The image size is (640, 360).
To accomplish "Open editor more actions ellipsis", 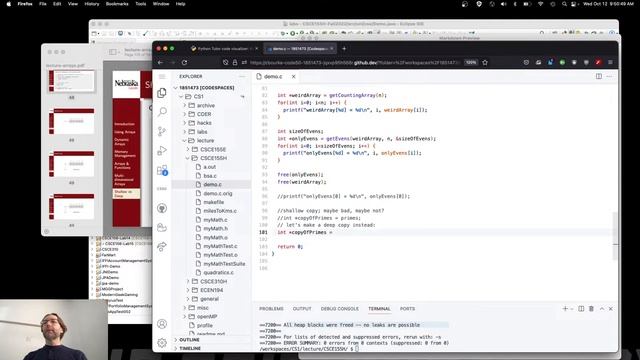I will 609,76.
